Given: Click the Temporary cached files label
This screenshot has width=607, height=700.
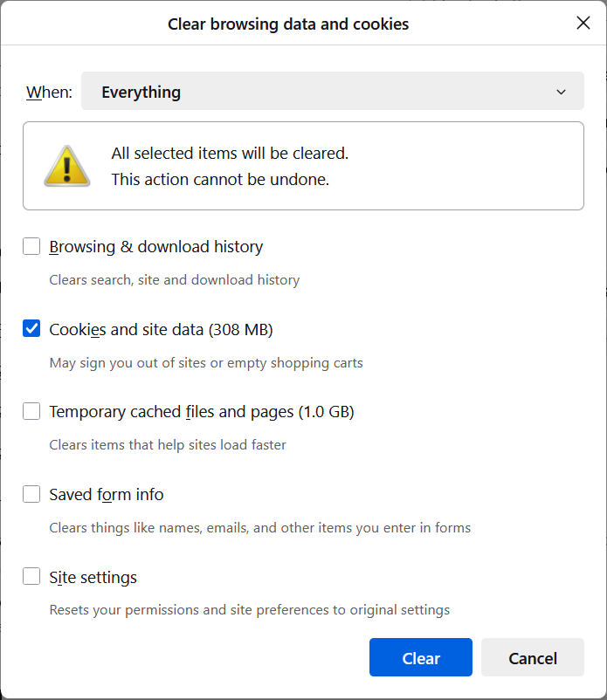Looking at the screenshot, I should 201,411.
